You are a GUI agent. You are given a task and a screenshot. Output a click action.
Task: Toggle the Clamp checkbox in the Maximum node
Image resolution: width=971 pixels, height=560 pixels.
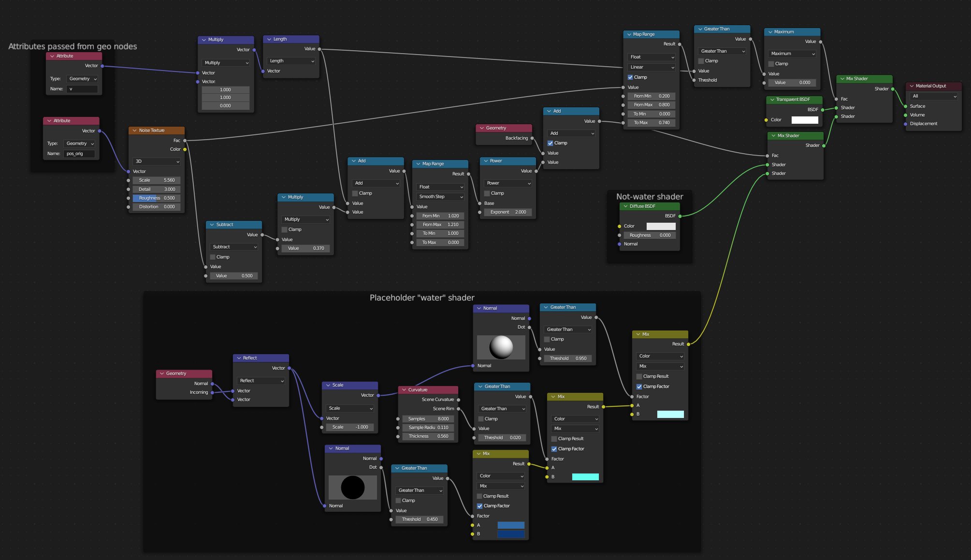(x=771, y=64)
